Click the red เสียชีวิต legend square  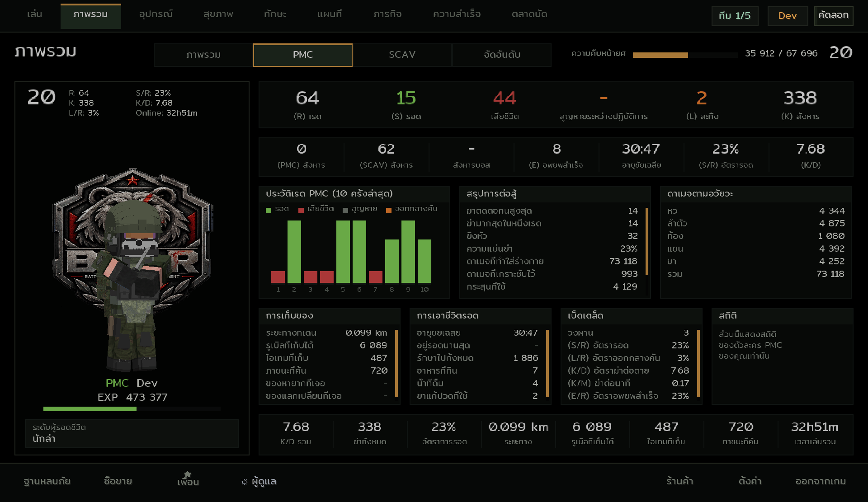[301, 210]
